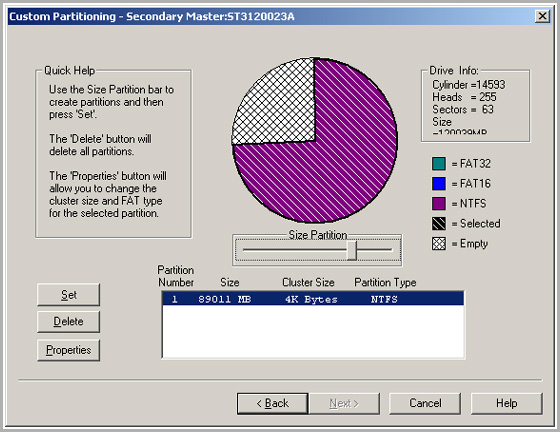Click the Empty crosshatch legend icon
Image resolution: width=560 pixels, height=432 pixels.
pyautogui.click(x=439, y=243)
